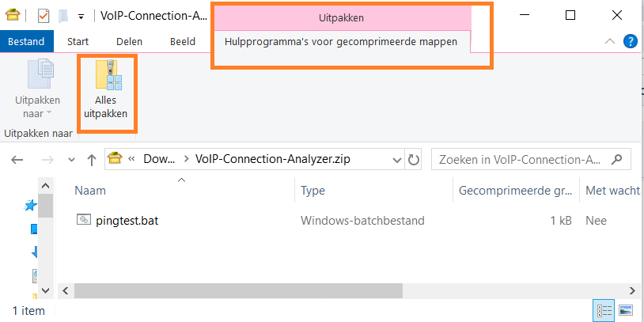Switch to details list view
The height and width of the screenshot is (322, 644).
pyautogui.click(x=604, y=309)
